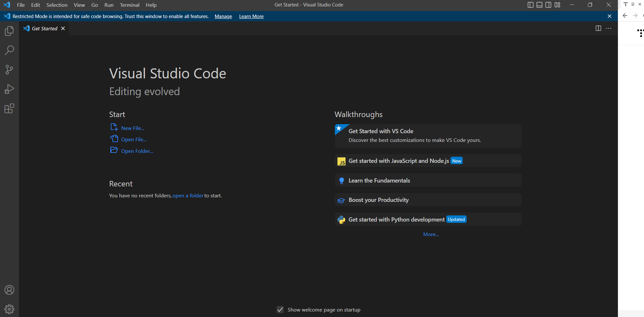The width and height of the screenshot is (644, 317).
Task: Click the Recent section heading
Action: (x=121, y=184)
